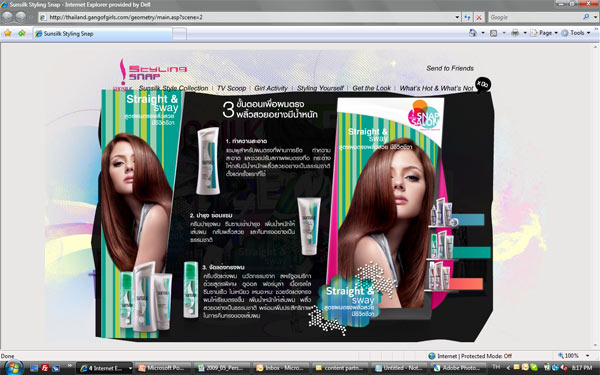Open TV Scoop menu item
The image size is (600, 375).
click(x=231, y=88)
